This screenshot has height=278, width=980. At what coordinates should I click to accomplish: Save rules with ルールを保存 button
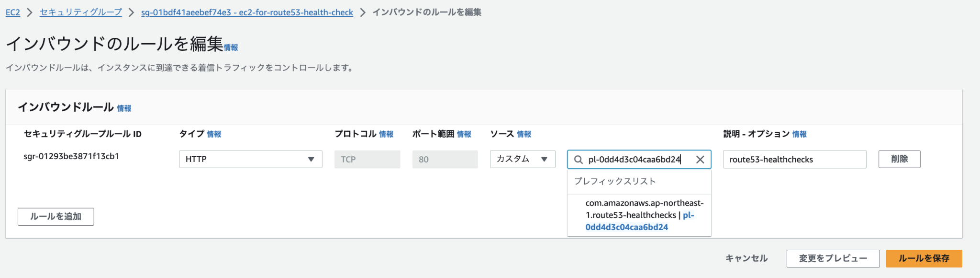click(x=924, y=258)
